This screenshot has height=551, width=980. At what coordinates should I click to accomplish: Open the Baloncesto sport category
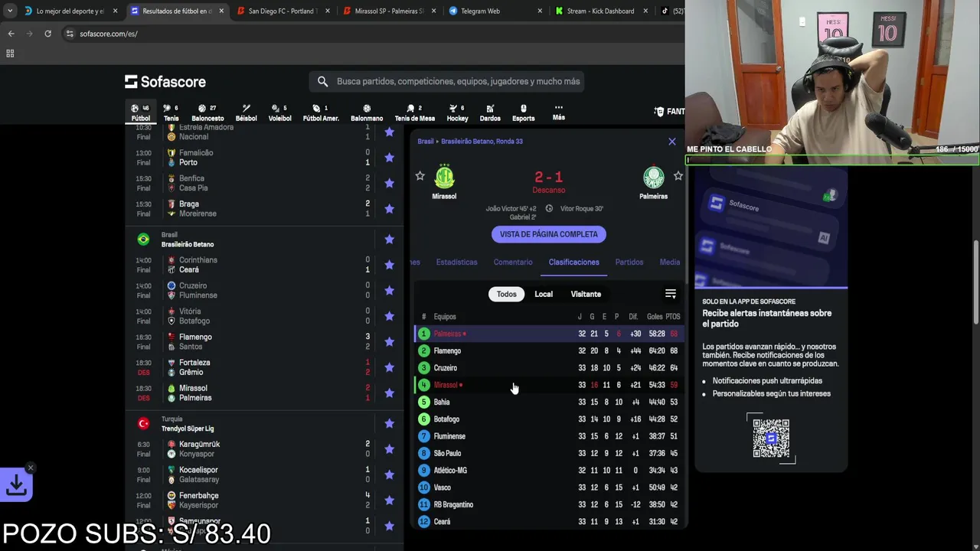(x=207, y=112)
